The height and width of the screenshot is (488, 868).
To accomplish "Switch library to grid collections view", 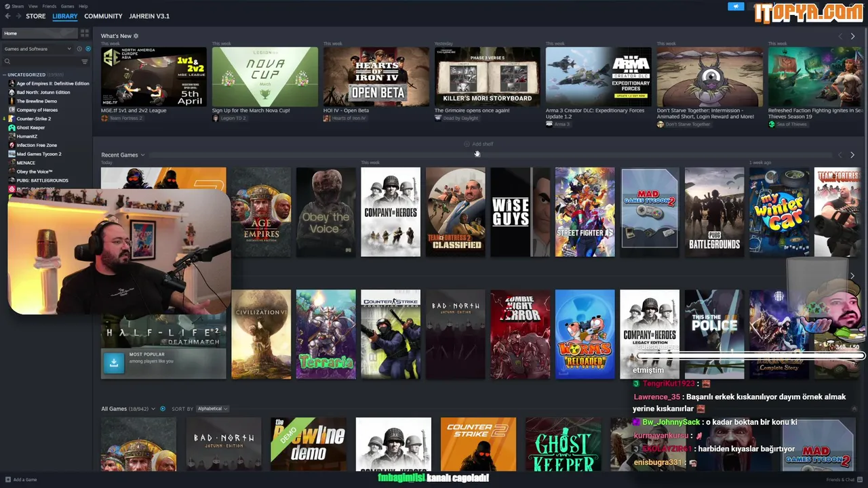I will (x=85, y=33).
